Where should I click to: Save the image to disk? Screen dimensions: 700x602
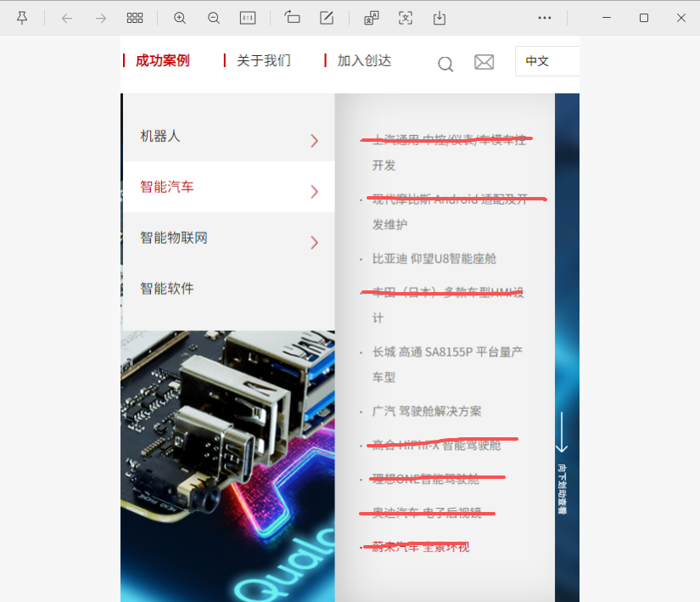(440, 18)
